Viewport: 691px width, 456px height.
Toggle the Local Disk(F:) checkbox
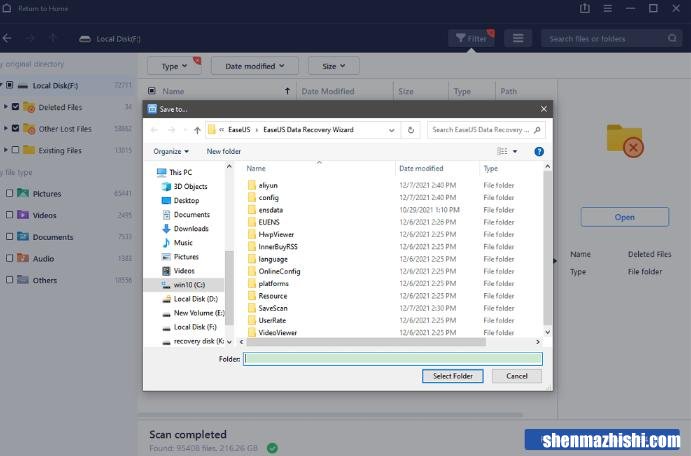(10, 85)
